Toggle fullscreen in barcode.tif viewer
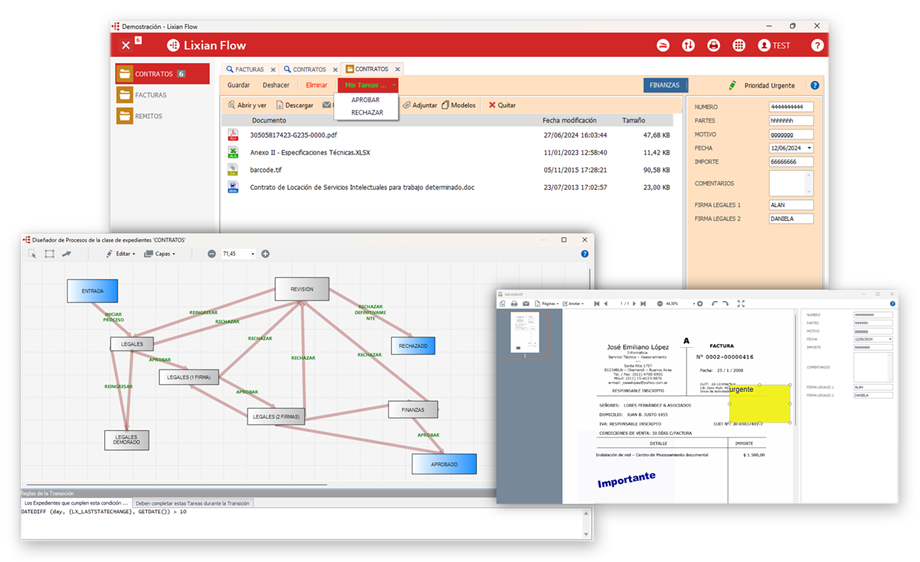 tap(741, 303)
